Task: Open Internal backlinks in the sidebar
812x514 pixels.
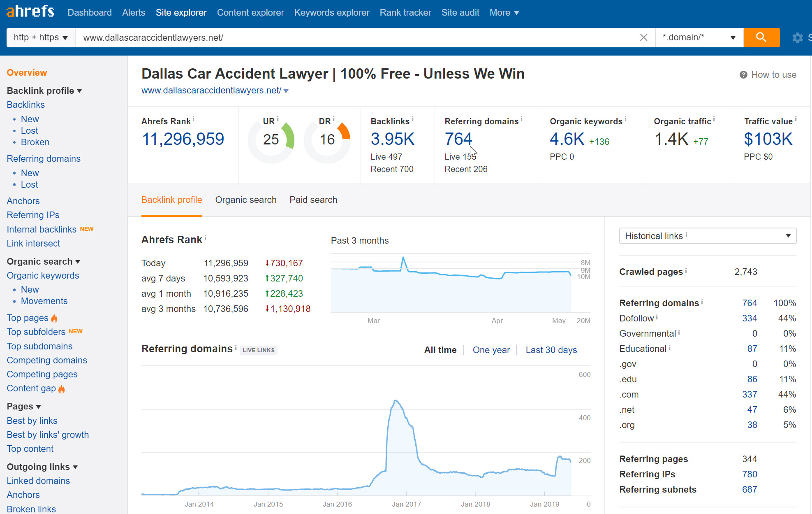Action: pos(42,230)
